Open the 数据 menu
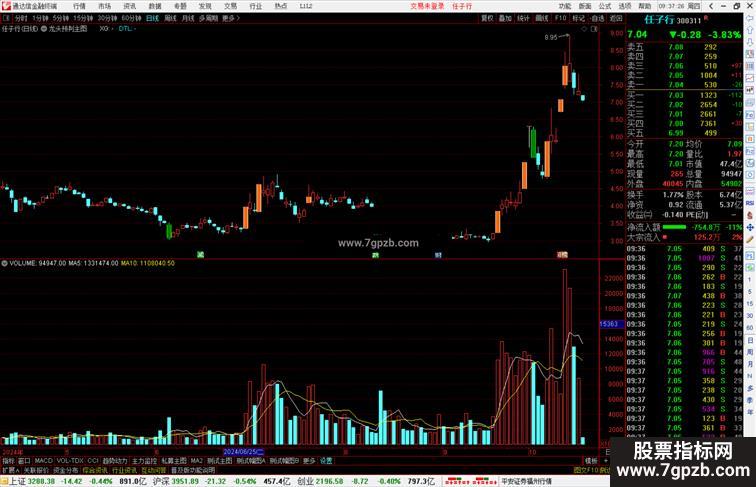This screenshot has height=487, width=756. (x=155, y=6)
